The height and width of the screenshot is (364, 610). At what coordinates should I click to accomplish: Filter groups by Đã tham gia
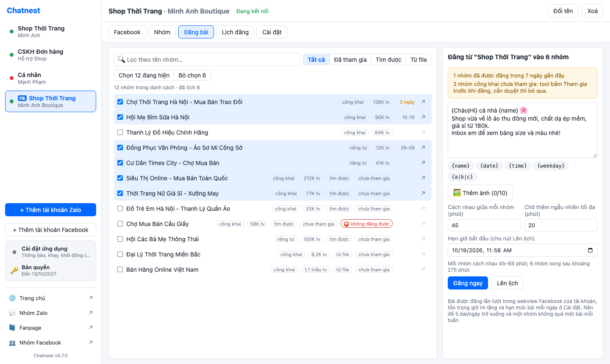point(350,60)
